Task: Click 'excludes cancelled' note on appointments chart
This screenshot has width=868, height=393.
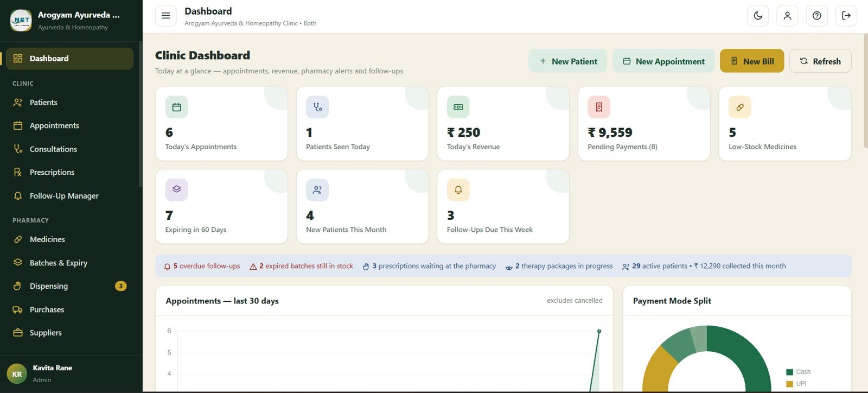Action: (575, 301)
